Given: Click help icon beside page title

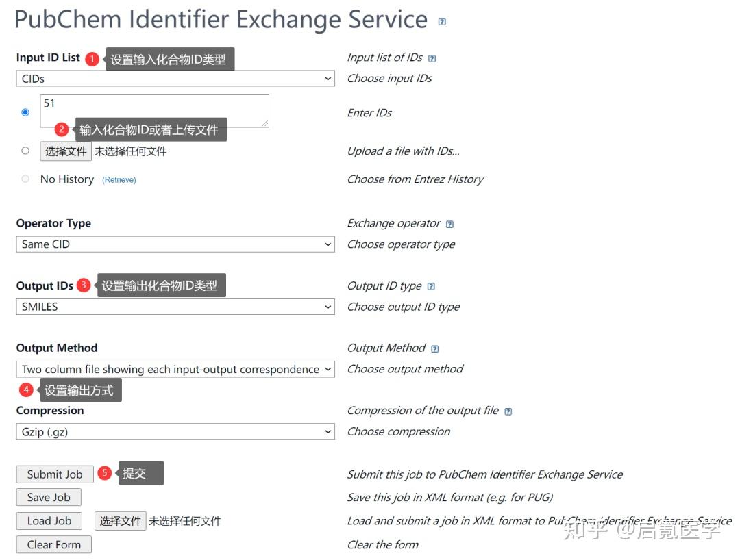Looking at the screenshot, I should [x=442, y=22].
